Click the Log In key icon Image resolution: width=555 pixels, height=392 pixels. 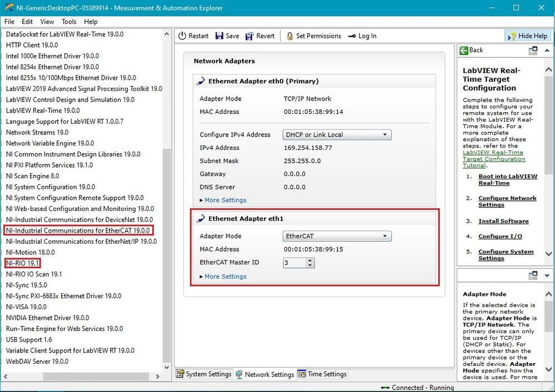(352, 36)
